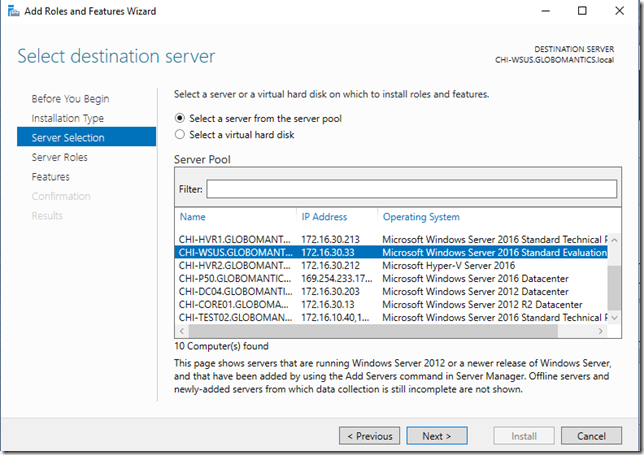Minimize the wizard window
Viewport: 644px width, 455px height.
(546, 11)
